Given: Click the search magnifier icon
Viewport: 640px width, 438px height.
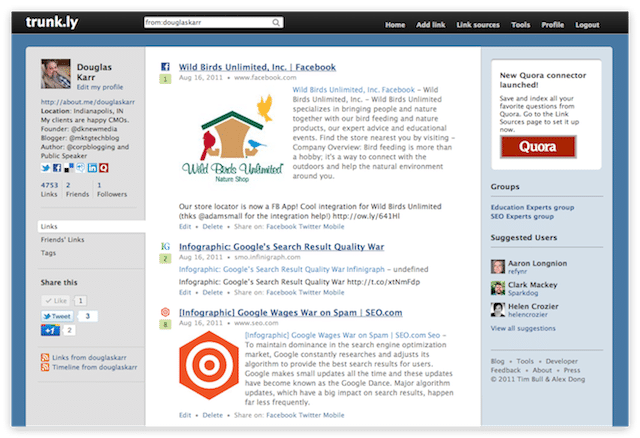Looking at the screenshot, I should 276,22.
